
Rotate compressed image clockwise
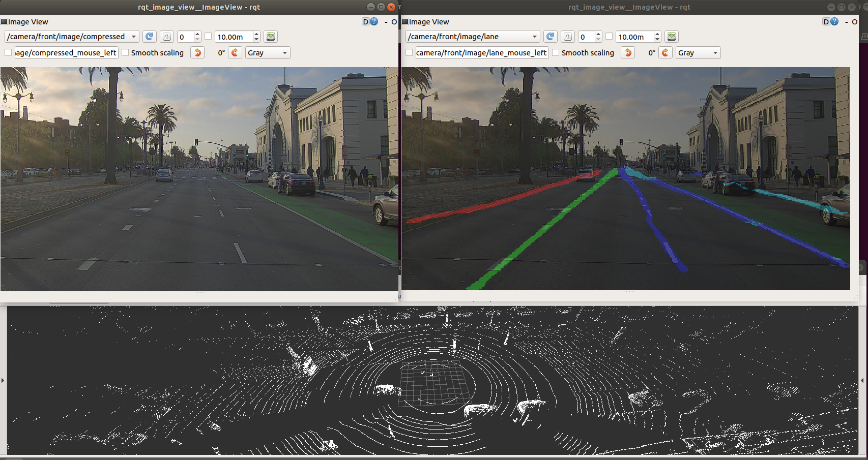235,53
